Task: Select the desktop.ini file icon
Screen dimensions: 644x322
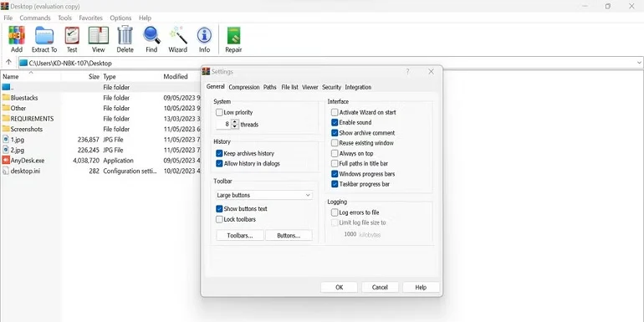Action: 6,171
